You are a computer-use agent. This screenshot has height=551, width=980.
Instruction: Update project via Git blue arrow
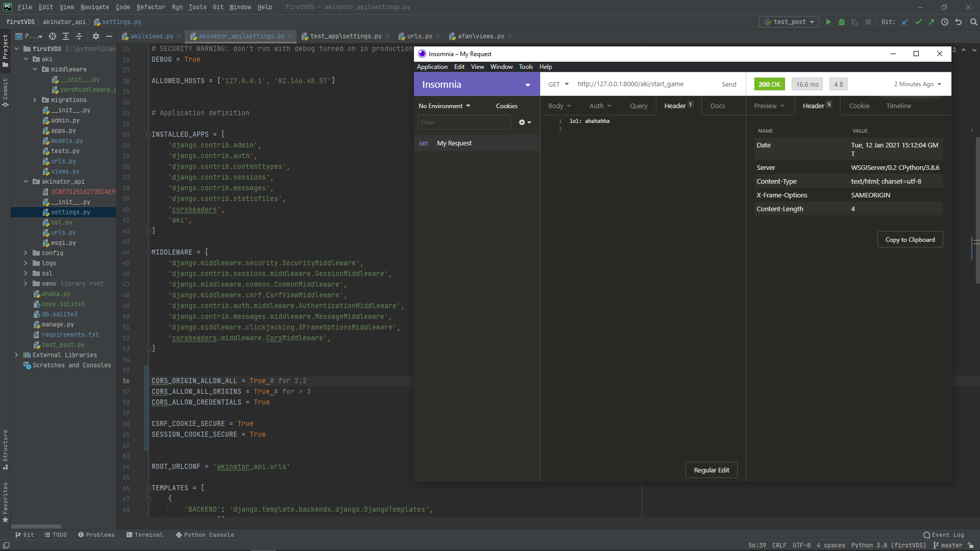[x=905, y=22]
